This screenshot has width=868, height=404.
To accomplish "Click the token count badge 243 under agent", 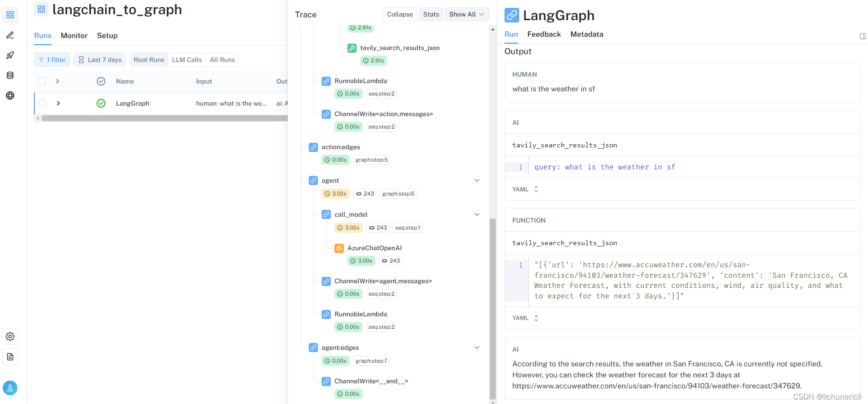I will [x=365, y=194].
